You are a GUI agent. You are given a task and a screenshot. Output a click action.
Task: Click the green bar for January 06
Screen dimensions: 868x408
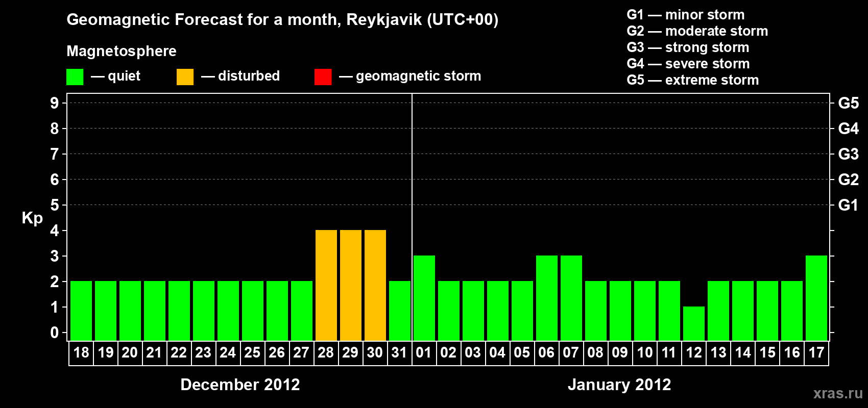(x=547, y=298)
